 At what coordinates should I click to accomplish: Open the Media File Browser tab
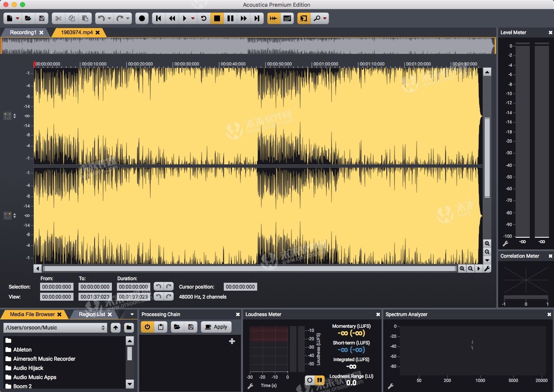(x=33, y=314)
